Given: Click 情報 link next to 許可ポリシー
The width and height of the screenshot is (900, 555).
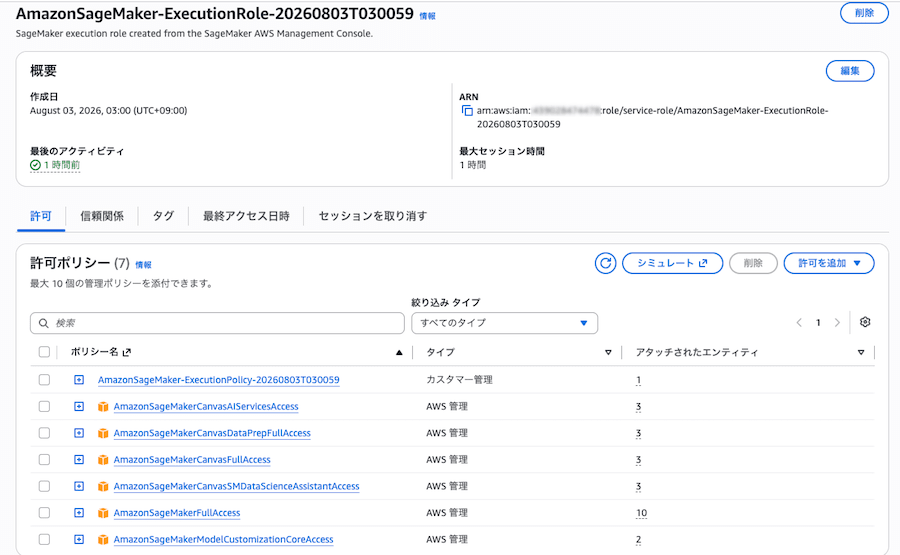Looking at the screenshot, I should pyautogui.click(x=143, y=265).
